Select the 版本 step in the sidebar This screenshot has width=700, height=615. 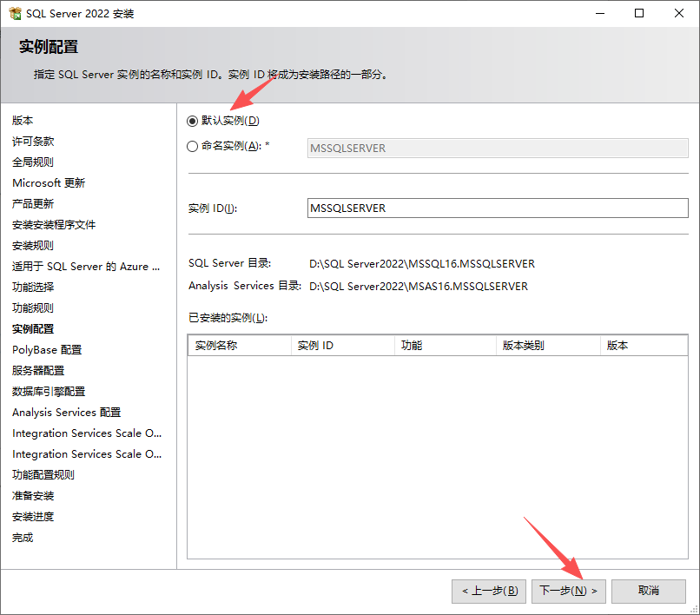[x=23, y=121]
